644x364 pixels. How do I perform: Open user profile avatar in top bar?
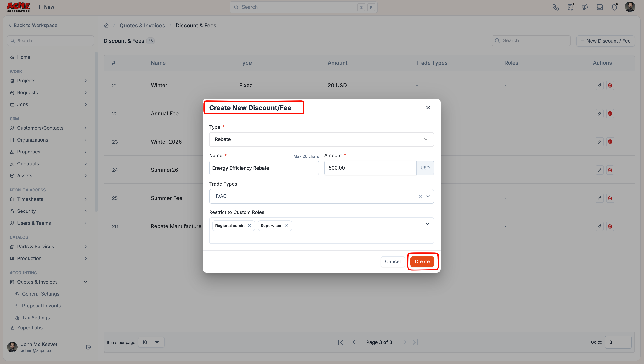point(630,7)
